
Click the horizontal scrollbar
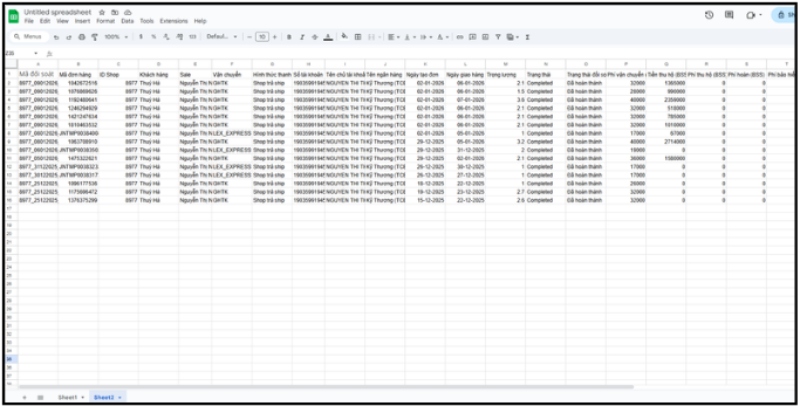(x=326, y=387)
